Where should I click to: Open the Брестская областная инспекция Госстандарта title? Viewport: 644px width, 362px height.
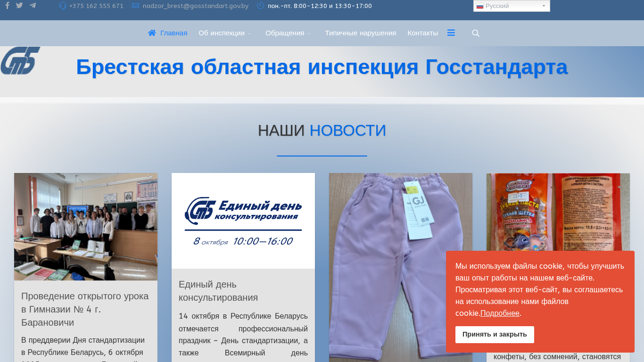(322, 67)
